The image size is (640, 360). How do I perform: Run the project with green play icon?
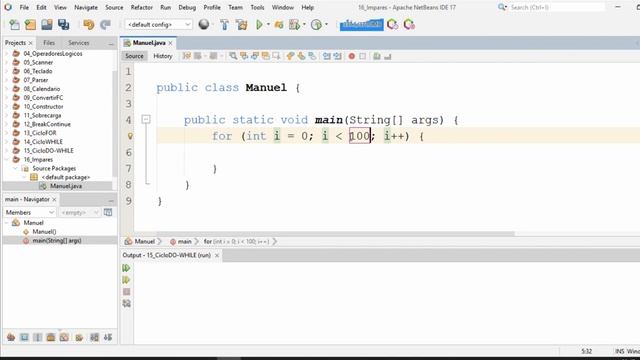[x=259, y=24]
